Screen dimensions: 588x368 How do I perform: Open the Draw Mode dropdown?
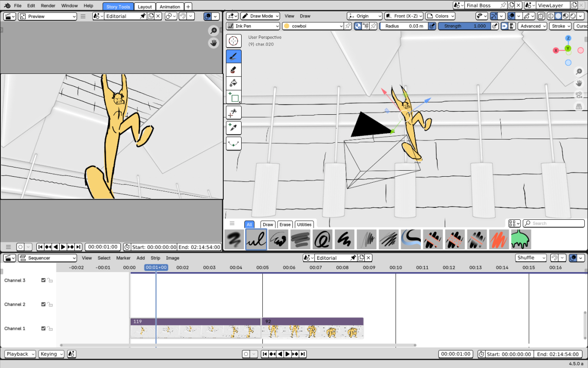pos(260,16)
